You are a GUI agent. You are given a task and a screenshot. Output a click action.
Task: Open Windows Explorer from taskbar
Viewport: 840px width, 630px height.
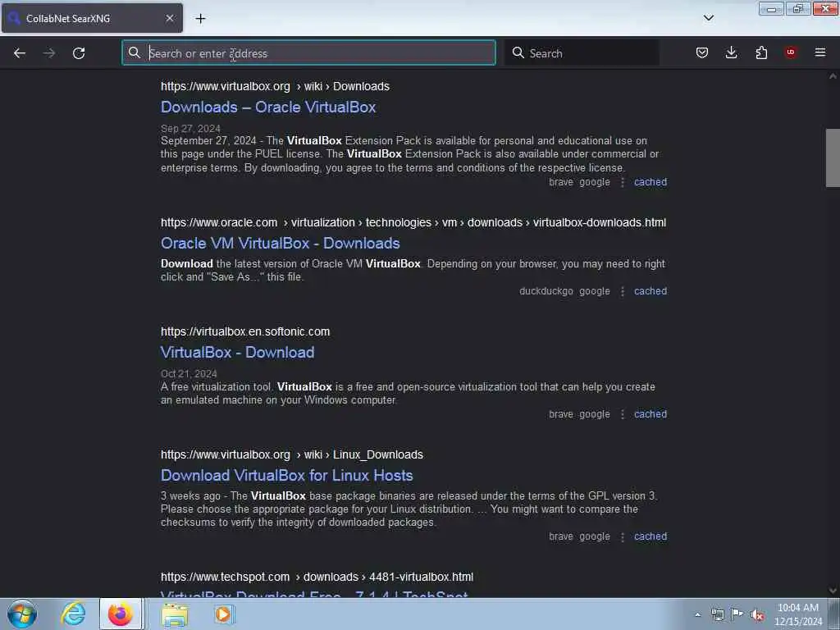coord(175,614)
